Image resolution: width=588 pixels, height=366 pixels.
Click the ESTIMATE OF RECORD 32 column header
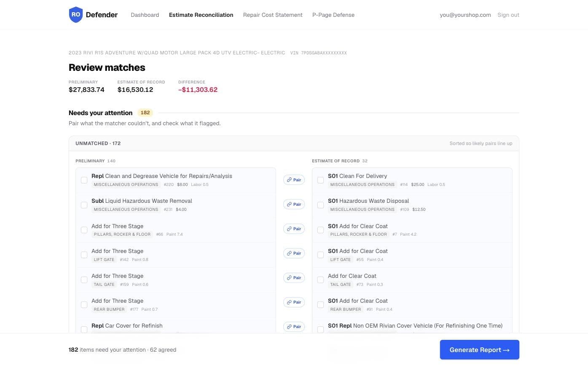coord(340,161)
